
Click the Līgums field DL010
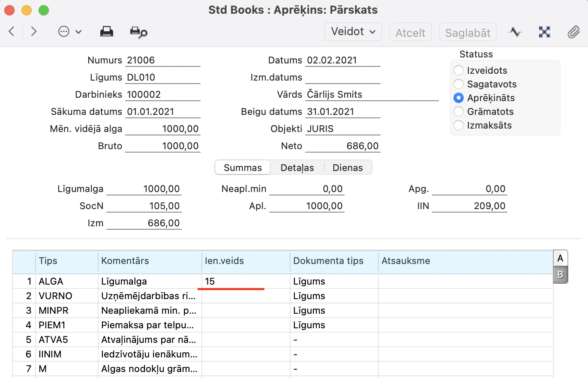click(x=163, y=78)
